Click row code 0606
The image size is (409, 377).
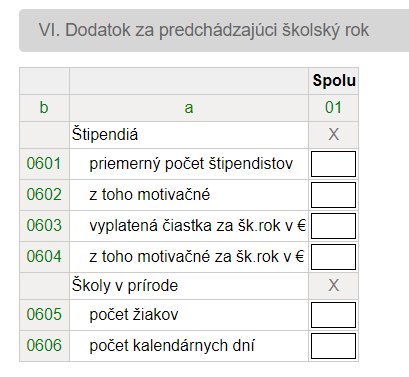44,346
